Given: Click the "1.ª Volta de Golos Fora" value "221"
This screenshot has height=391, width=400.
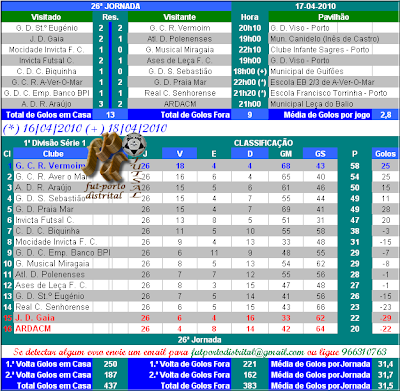Looking at the screenshot, I should (250, 364).
